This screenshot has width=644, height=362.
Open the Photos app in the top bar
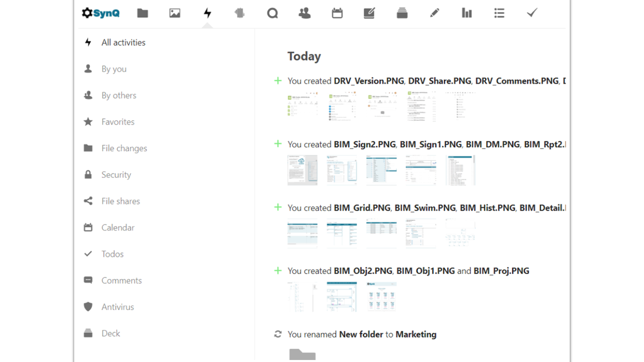click(x=175, y=13)
